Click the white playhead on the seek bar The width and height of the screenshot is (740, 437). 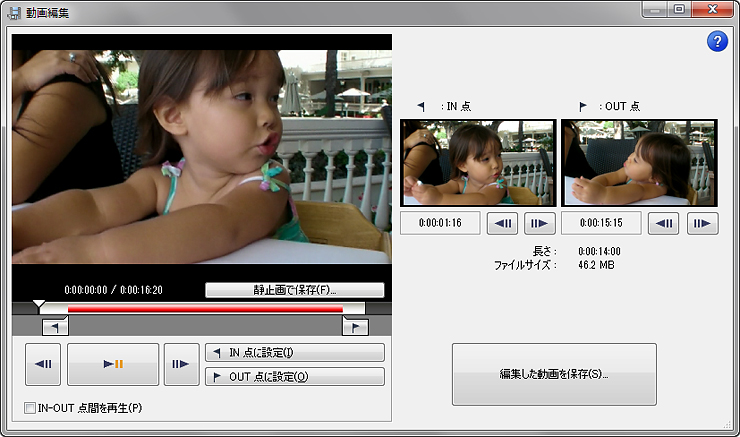(x=39, y=305)
